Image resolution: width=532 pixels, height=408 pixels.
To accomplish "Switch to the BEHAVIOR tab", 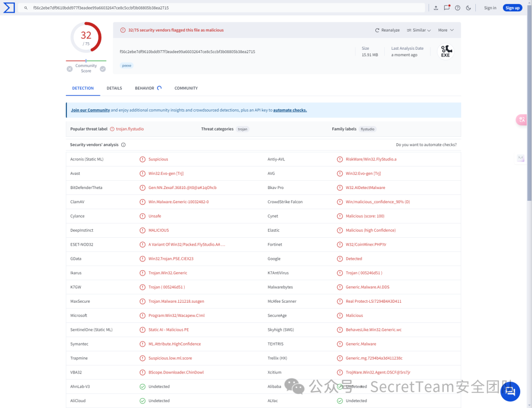I will (x=148, y=88).
